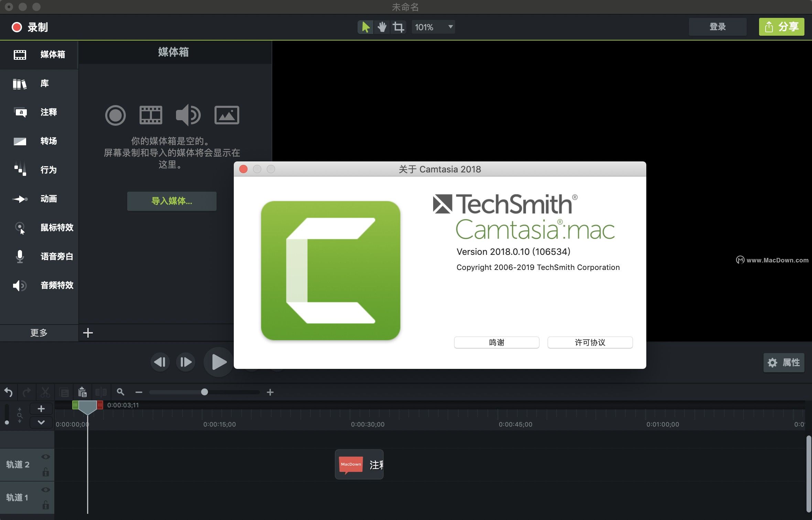The height and width of the screenshot is (520, 812).
Task: Click the timeline vertical scrollbar
Action: coord(809,474)
